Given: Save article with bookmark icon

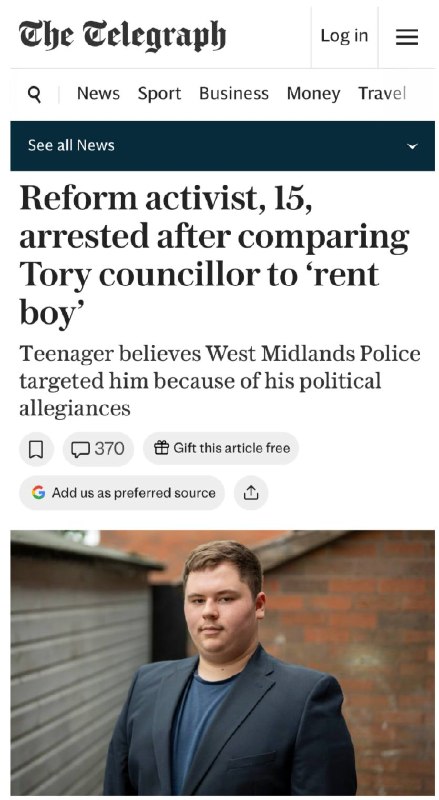Looking at the screenshot, I should 36,449.
